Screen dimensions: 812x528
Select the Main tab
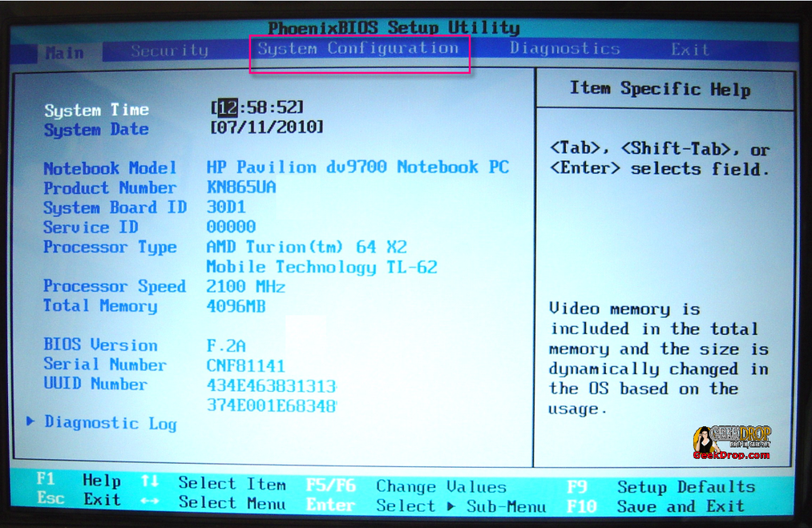click(64, 53)
